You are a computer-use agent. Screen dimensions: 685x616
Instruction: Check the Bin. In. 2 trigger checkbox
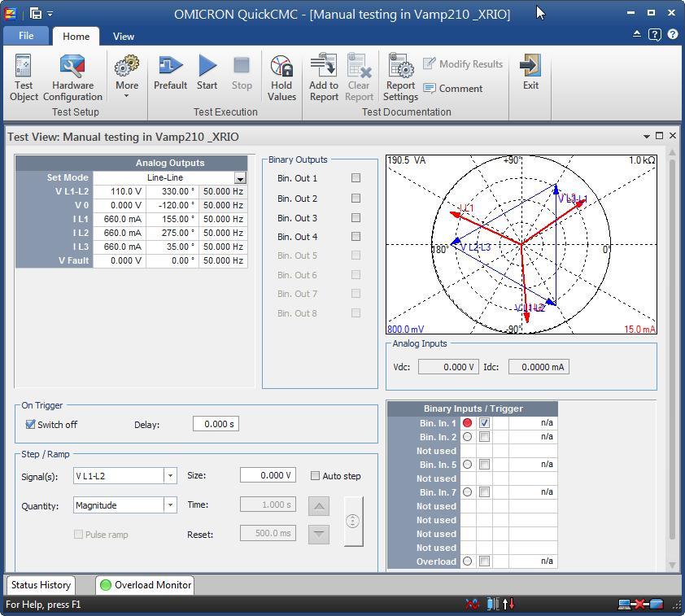pyautogui.click(x=484, y=436)
